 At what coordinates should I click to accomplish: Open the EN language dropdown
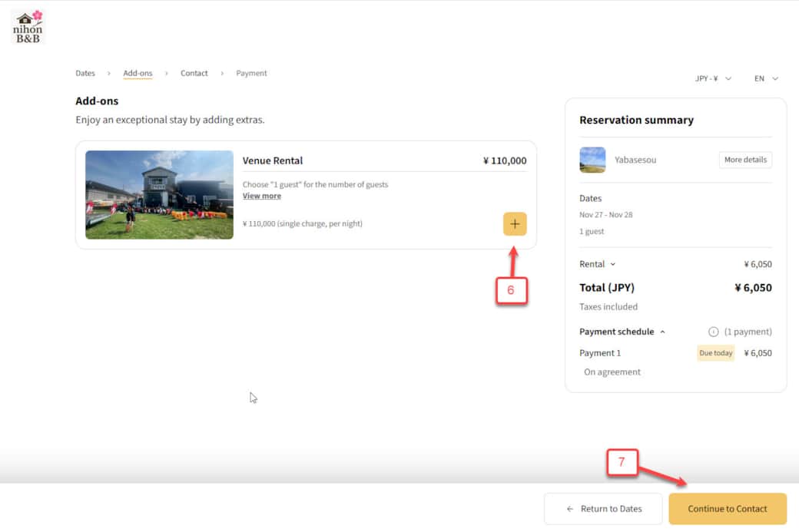coord(766,78)
